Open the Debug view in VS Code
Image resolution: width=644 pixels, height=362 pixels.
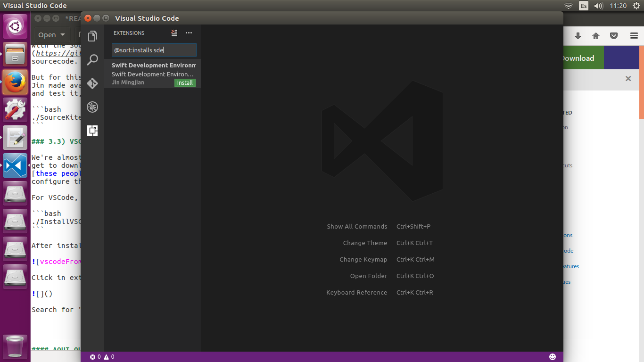click(92, 107)
